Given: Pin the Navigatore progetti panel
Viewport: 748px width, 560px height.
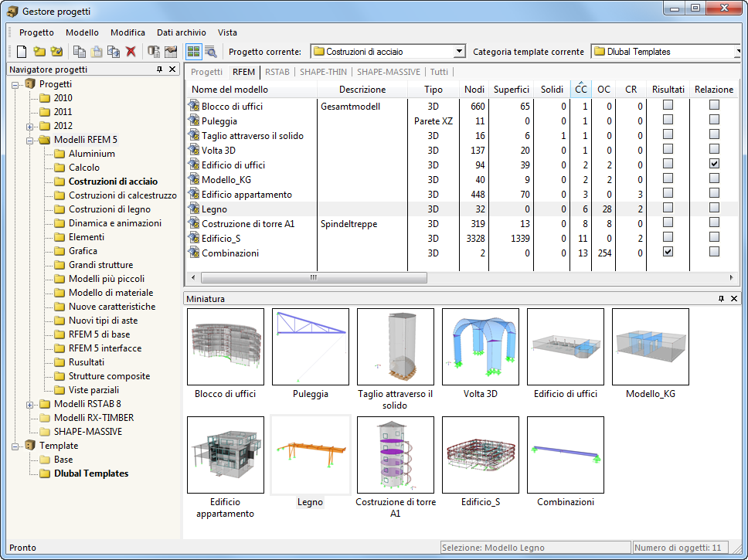Looking at the screenshot, I should pos(159,70).
